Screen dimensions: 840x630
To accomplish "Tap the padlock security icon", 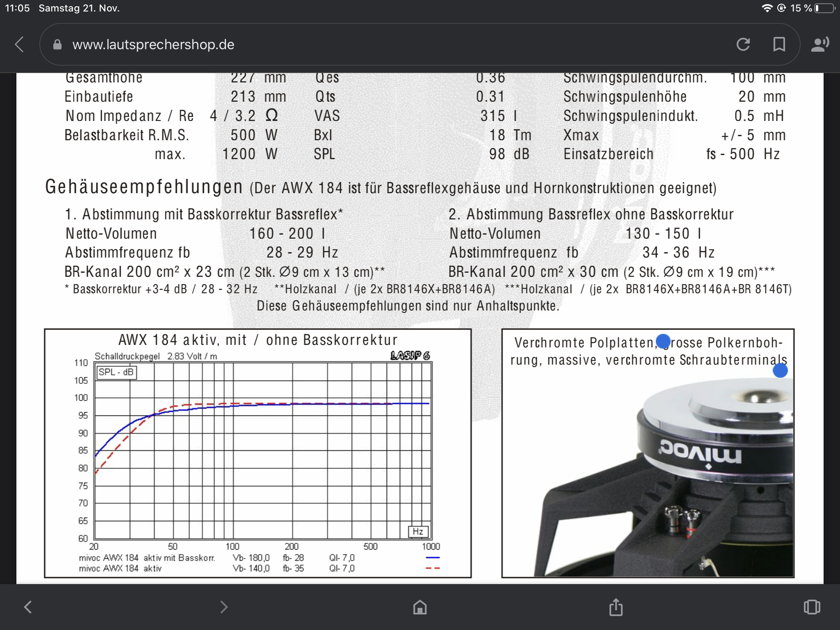I will tap(57, 44).
